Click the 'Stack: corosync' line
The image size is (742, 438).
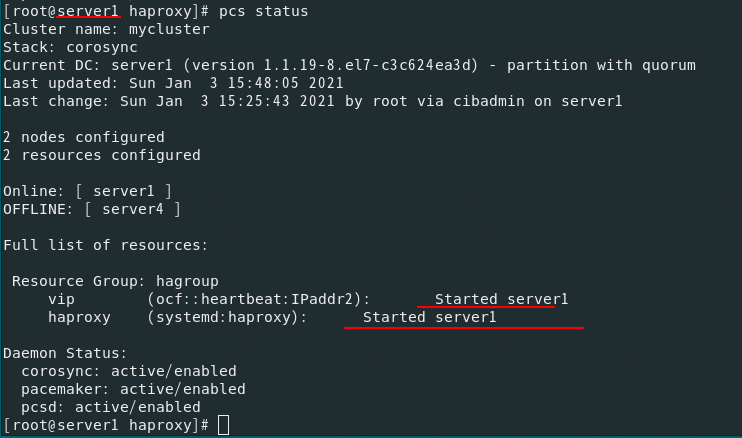click(71, 47)
